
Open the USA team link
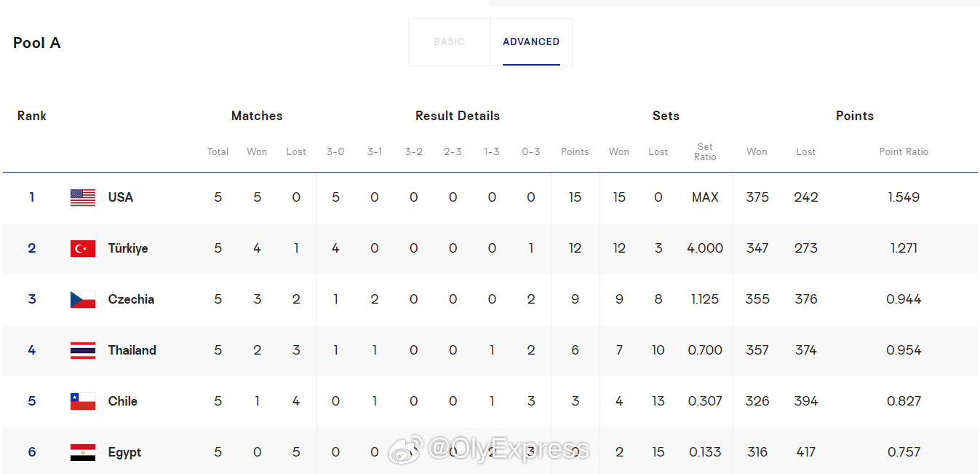[121, 197]
